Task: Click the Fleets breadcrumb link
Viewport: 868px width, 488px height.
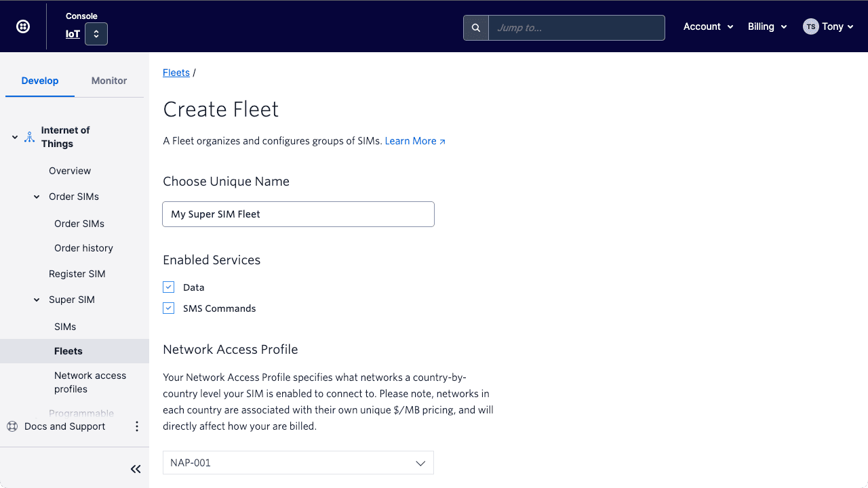Action: click(x=176, y=73)
